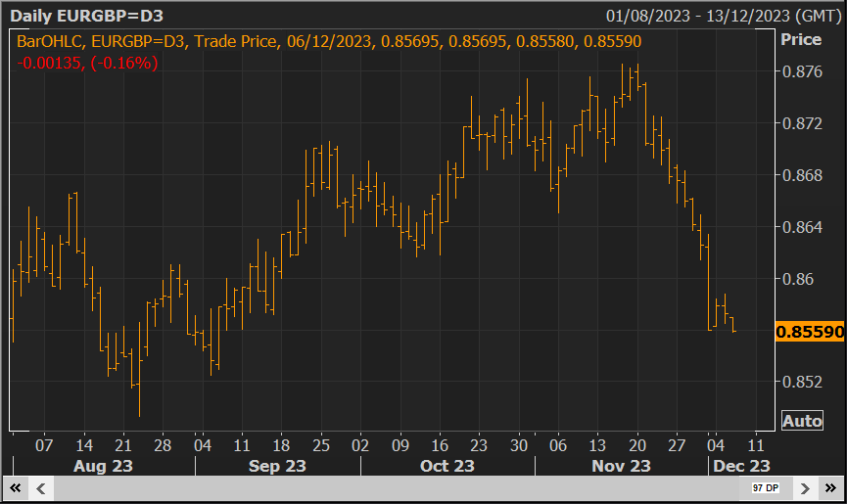Select the 97 DP scrollbar thumb
The width and height of the screenshot is (847, 504).
click(x=766, y=487)
